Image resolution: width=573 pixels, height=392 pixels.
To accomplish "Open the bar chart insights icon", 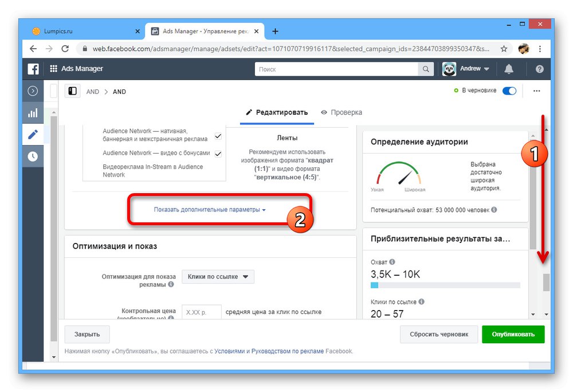I will tap(33, 112).
